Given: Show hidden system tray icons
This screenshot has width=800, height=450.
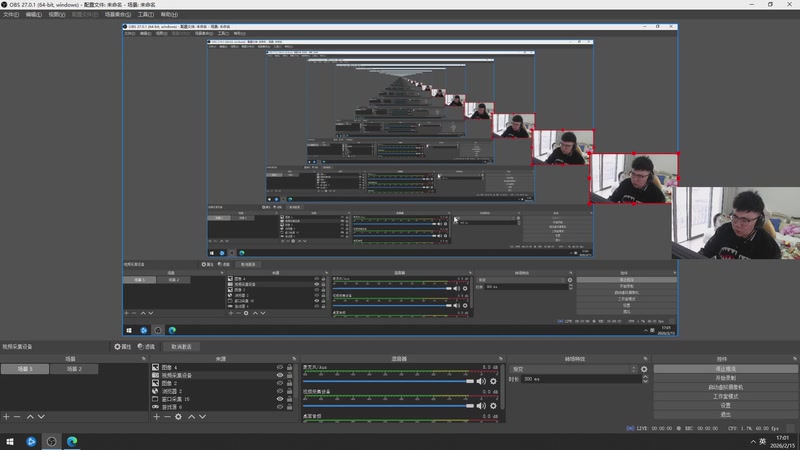Looking at the screenshot, I should tap(753, 441).
